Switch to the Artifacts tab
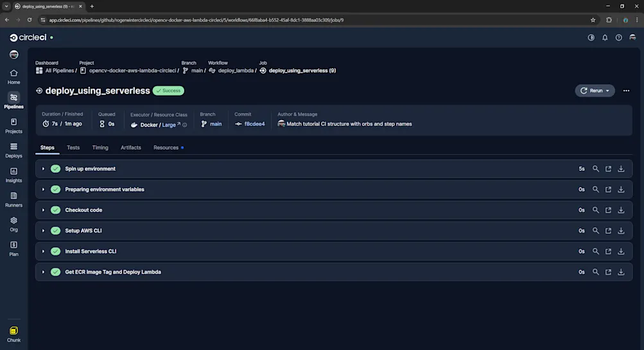This screenshot has height=350, width=644. point(130,148)
